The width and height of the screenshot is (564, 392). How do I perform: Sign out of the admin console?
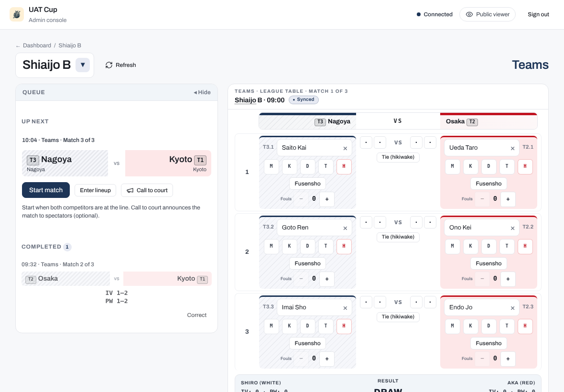click(538, 14)
